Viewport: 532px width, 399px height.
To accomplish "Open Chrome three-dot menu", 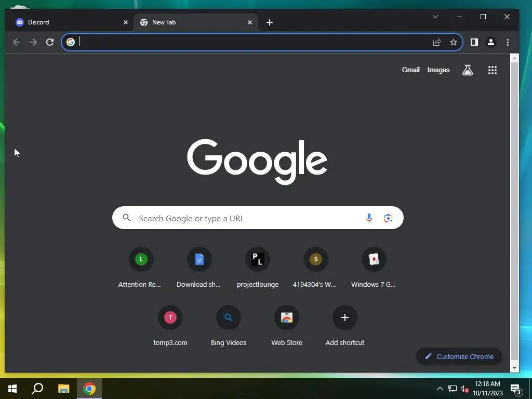I will (x=508, y=42).
